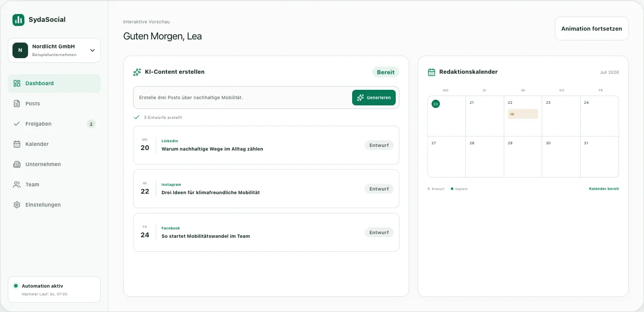Click Entwurf badge on the Instagram post
This screenshot has height=312, width=644.
point(379,189)
